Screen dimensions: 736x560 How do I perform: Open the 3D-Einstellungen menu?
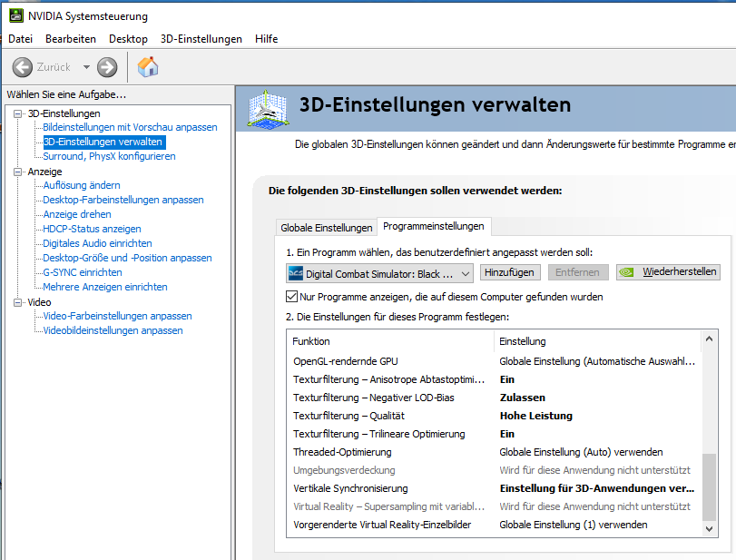click(x=201, y=39)
